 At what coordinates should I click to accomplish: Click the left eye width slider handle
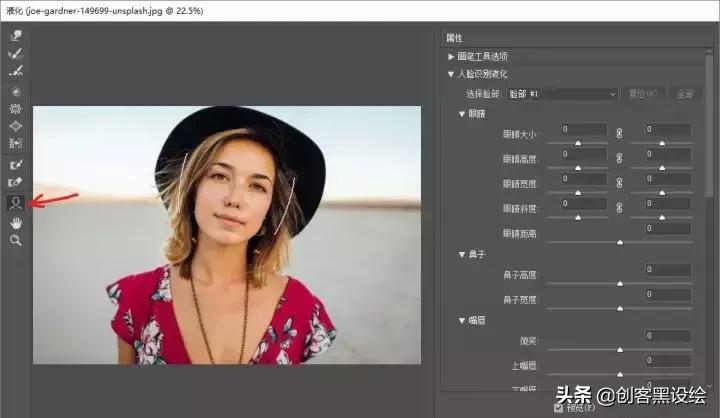[x=578, y=193]
